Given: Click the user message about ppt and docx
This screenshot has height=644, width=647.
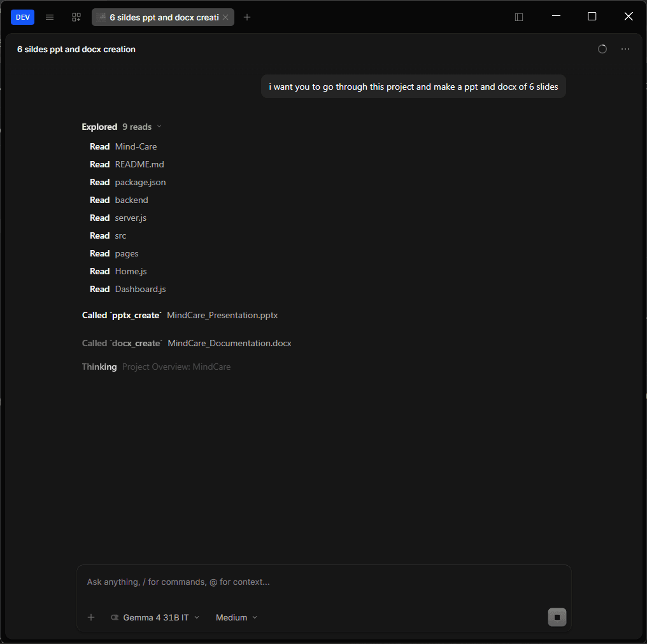Looking at the screenshot, I should point(413,87).
